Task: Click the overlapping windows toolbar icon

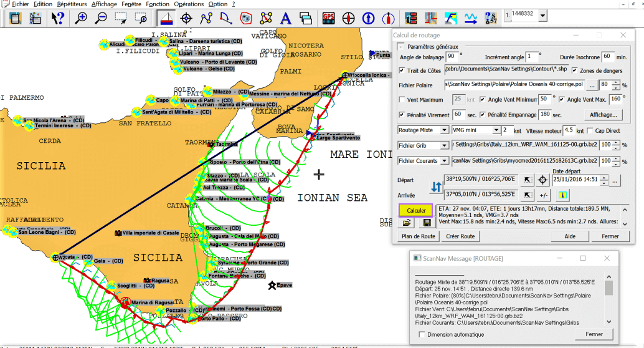Action: (x=306, y=18)
